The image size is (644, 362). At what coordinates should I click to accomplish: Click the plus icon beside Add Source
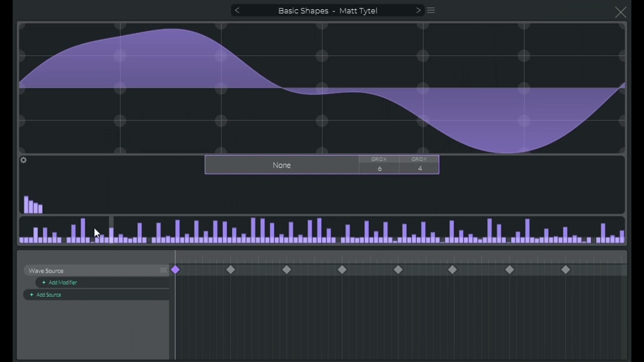32,295
